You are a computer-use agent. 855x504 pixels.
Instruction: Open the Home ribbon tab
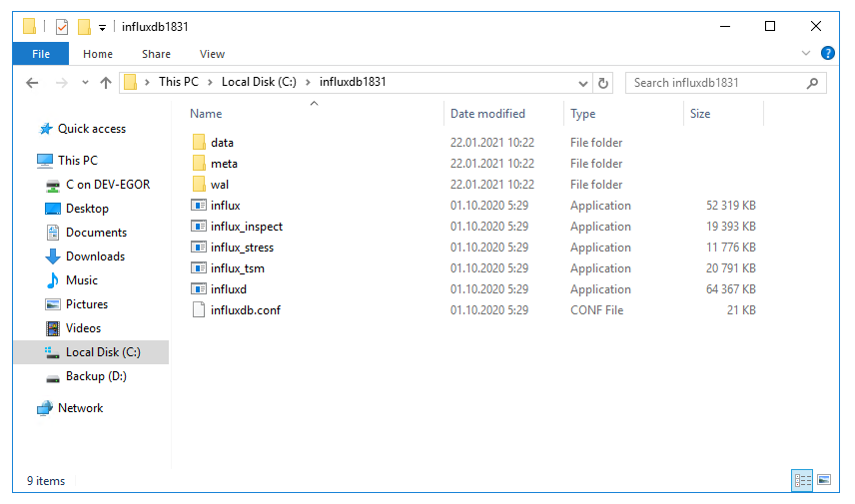pos(98,54)
